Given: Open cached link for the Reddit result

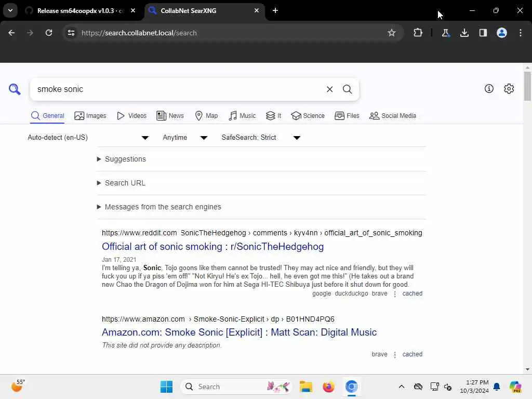Looking at the screenshot, I should (412, 294).
